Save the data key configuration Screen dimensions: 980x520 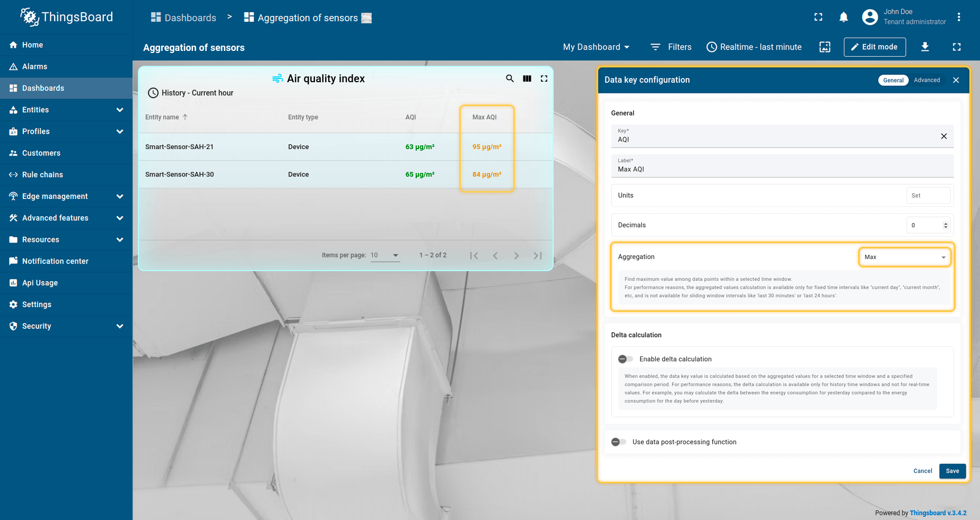coord(952,471)
